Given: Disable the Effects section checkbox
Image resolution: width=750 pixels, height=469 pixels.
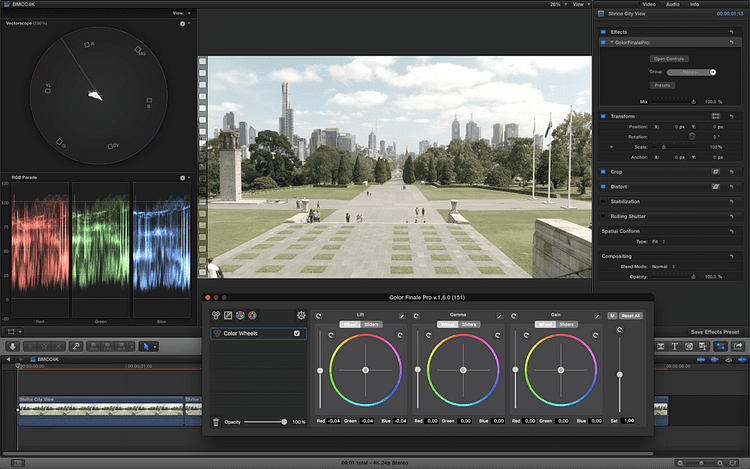Looking at the screenshot, I should click(603, 32).
